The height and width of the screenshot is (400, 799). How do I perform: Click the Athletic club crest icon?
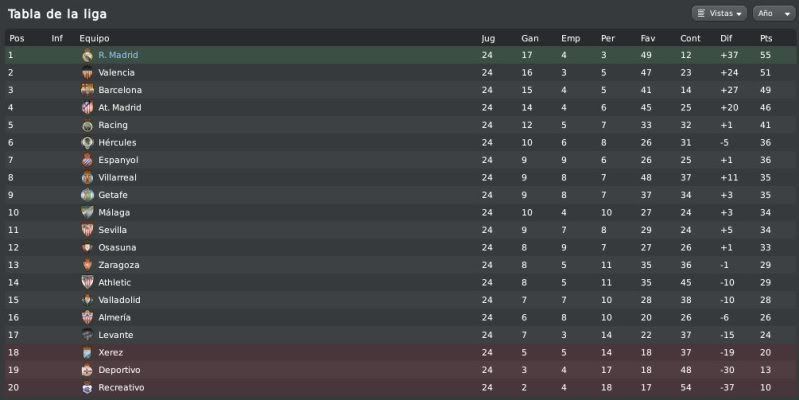click(x=87, y=282)
